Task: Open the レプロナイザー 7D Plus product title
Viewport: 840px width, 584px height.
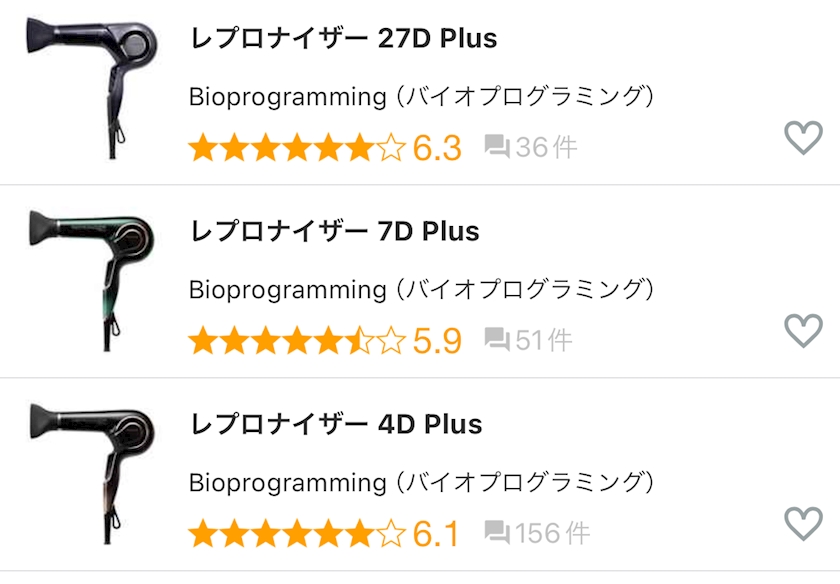Action: (x=335, y=231)
